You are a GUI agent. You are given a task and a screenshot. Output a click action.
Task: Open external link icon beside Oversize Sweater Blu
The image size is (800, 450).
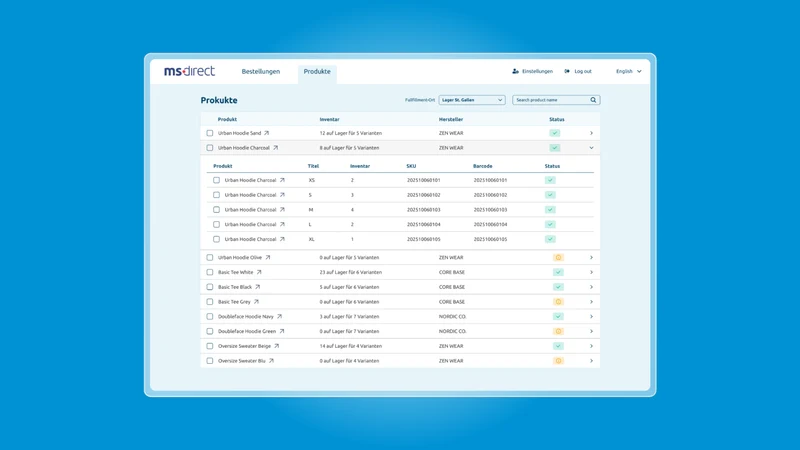[271, 361]
